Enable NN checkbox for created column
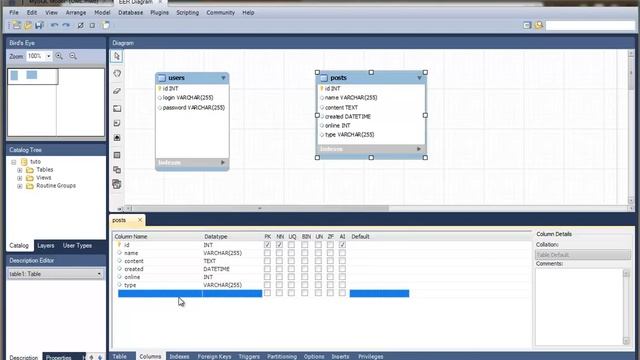 click(279, 269)
